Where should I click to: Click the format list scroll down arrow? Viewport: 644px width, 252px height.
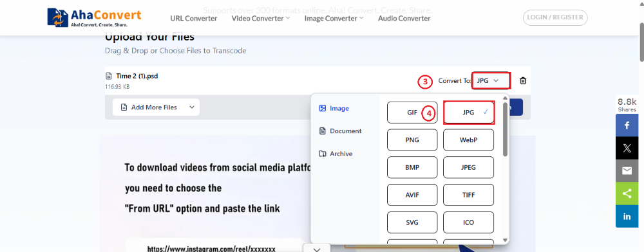coord(505,240)
